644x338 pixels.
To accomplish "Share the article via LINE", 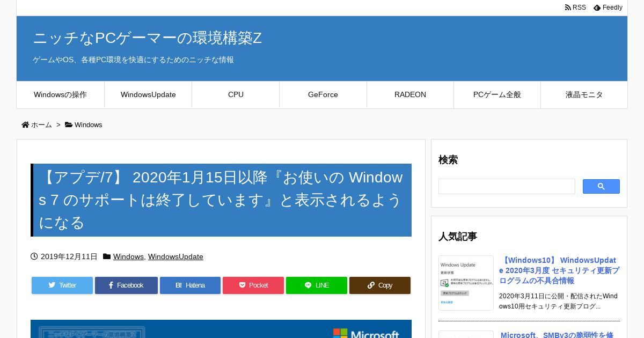I will (x=317, y=285).
